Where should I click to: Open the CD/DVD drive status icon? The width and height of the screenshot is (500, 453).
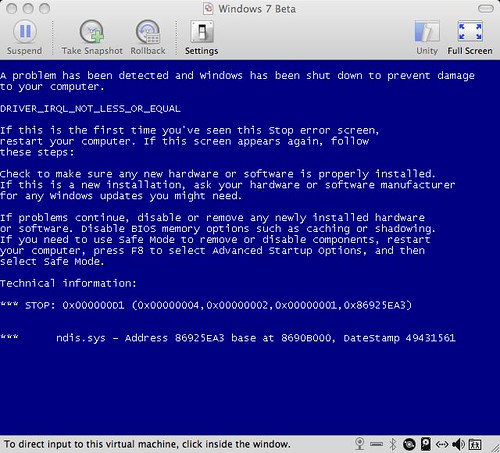tap(409, 444)
